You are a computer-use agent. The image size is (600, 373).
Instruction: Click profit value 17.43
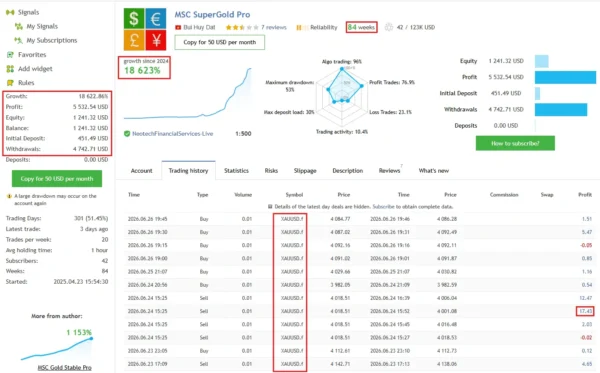coord(585,311)
